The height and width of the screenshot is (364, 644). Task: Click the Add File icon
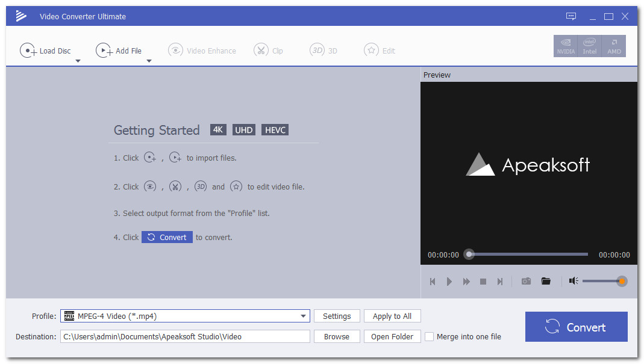click(104, 51)
